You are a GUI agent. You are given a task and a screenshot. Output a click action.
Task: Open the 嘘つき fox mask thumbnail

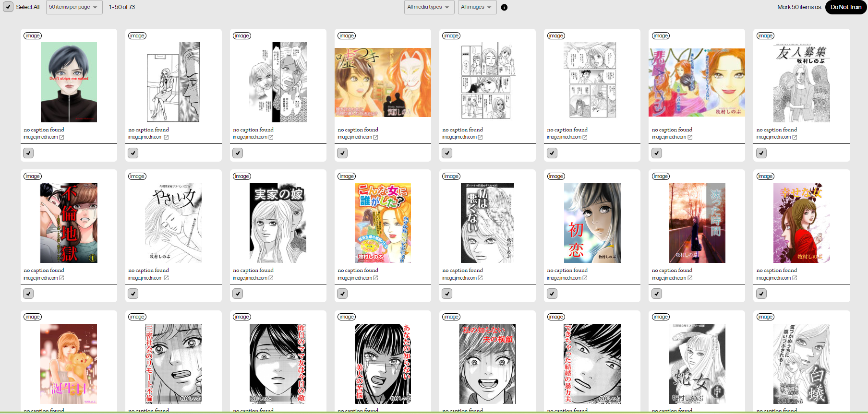coord(383,83)
